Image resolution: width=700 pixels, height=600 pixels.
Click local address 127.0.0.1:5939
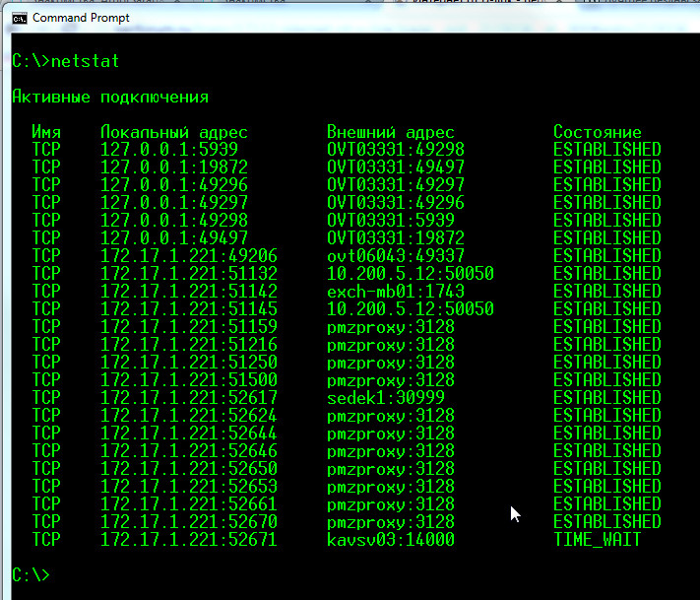[x=169, y=150]
